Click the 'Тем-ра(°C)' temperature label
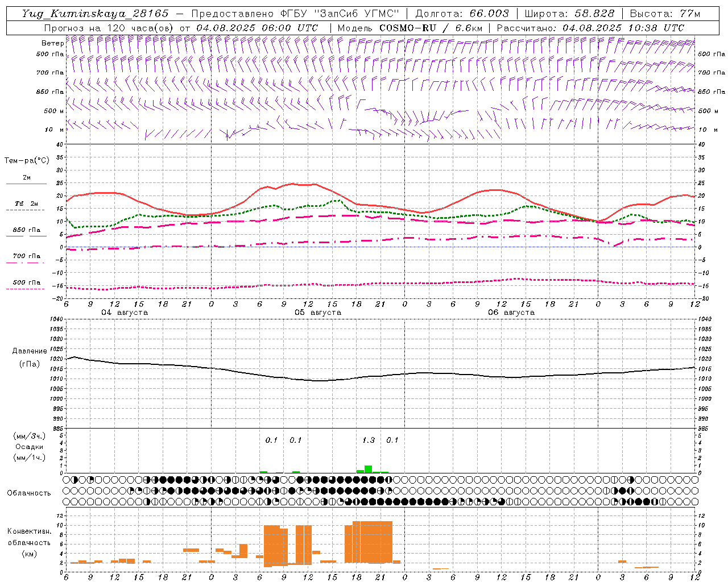 pyautogui.click(x=27, y=161)
